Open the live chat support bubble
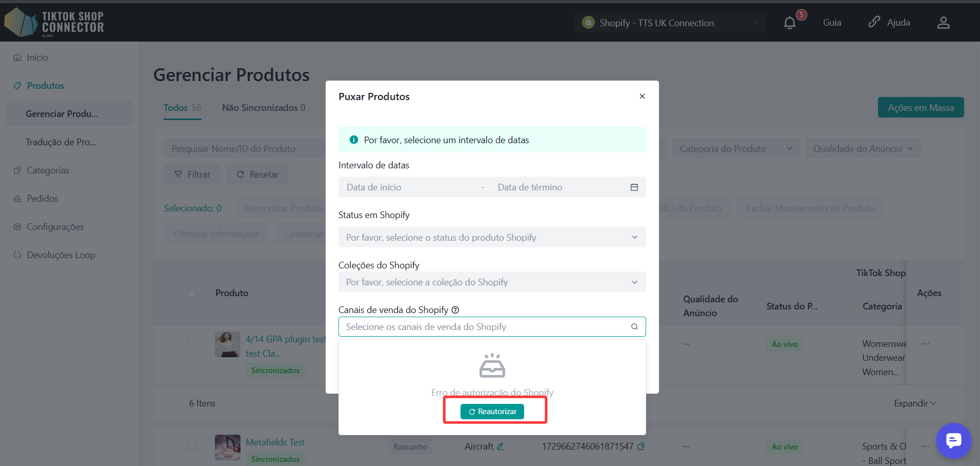 tap(953, 440)
